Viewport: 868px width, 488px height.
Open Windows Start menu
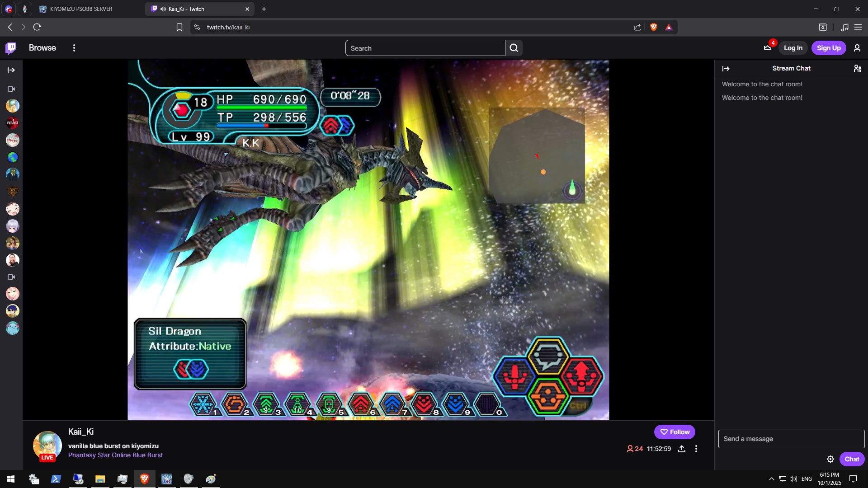point(11,479)
